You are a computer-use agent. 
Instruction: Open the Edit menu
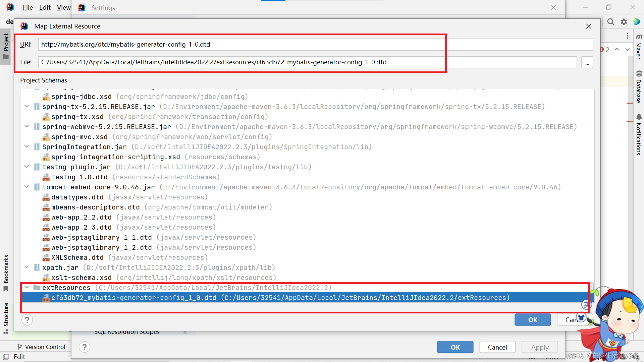[x=45, y=7]
